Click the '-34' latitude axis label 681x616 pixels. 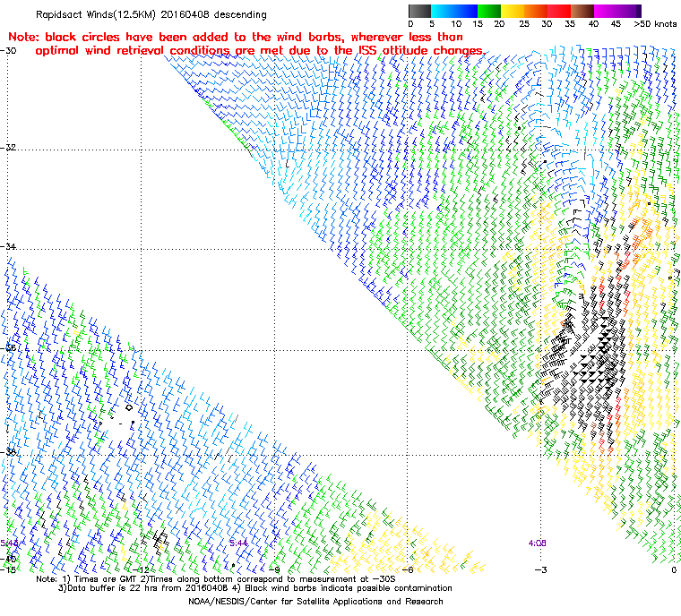click(9, 246)
